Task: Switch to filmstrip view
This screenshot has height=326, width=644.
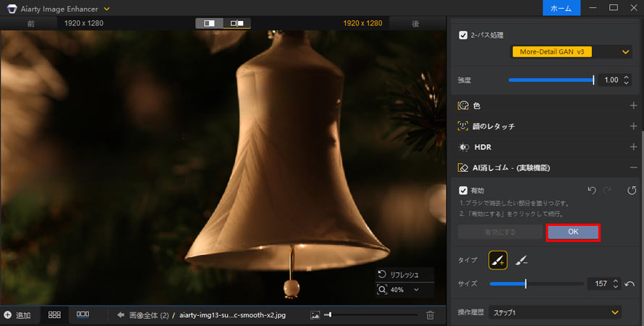Action: pyautogui.click(x=83, y=314)
